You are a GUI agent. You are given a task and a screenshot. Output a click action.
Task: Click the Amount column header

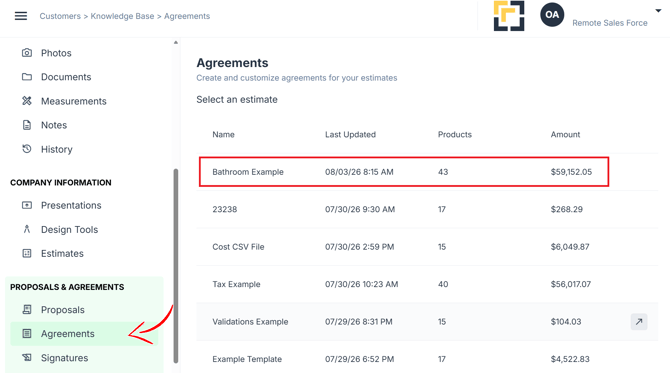(x=565, y=135)
